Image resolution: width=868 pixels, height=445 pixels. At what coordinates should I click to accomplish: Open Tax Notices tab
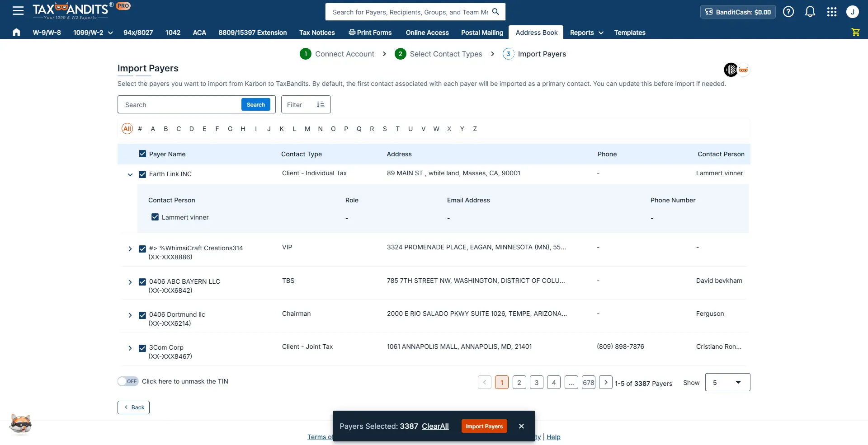[317, 33]
